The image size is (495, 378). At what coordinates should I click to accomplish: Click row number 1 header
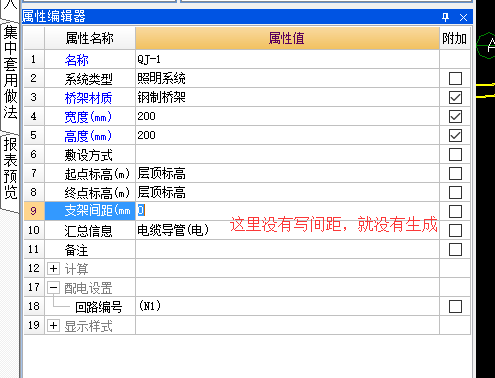(34, 60)
